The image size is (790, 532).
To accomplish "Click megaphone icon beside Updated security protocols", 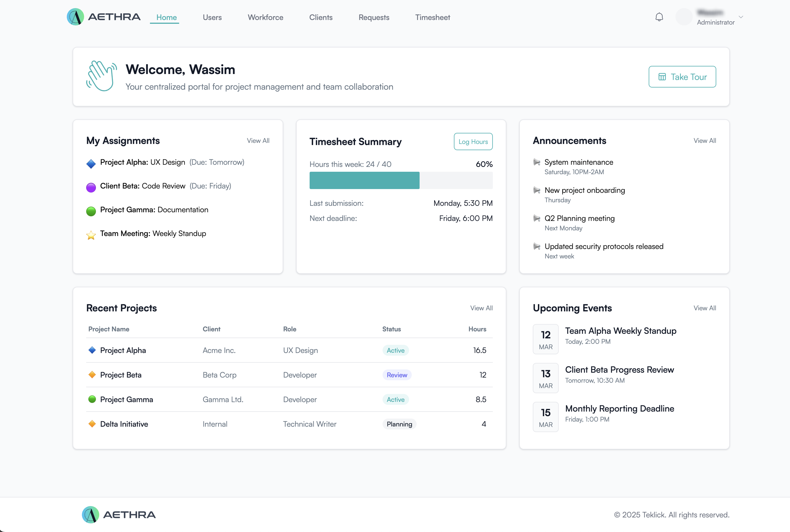I will coord(537,246).
